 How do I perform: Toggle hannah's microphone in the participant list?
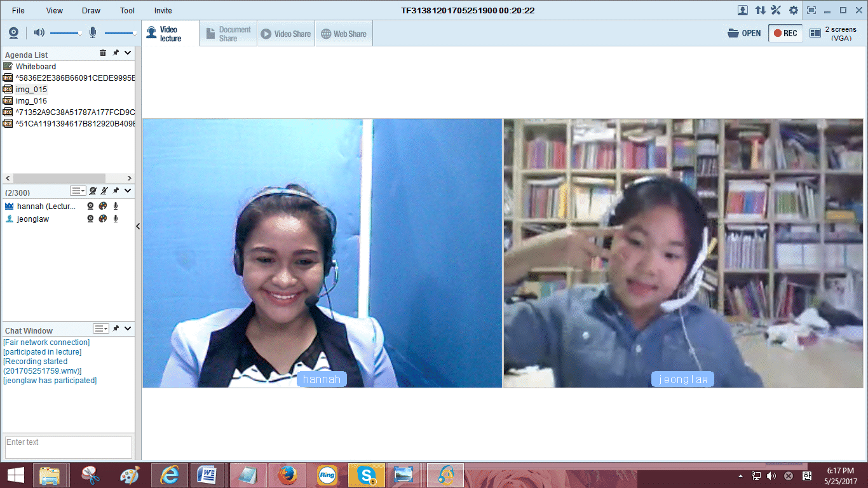point(116,206)
